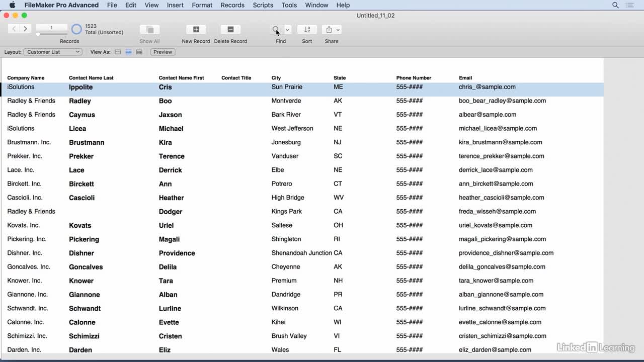Create a New Record with plus icon
The width and height of the screenshot is (644, 362).
[196, 30]
